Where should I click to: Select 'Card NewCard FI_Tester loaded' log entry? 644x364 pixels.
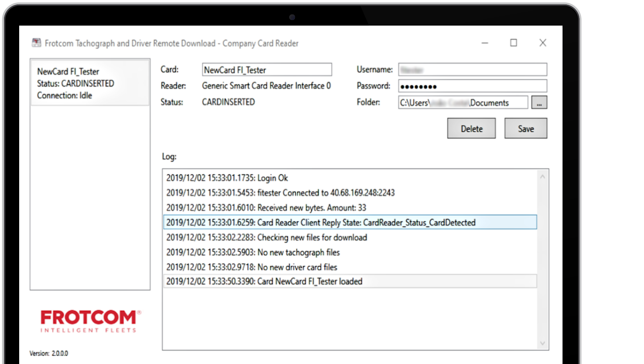pyautogui.click(x=350, y=281)
